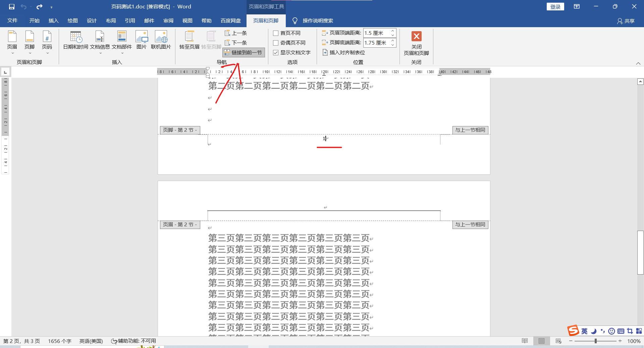Insert Date and Time (日期和时间)

76,40
